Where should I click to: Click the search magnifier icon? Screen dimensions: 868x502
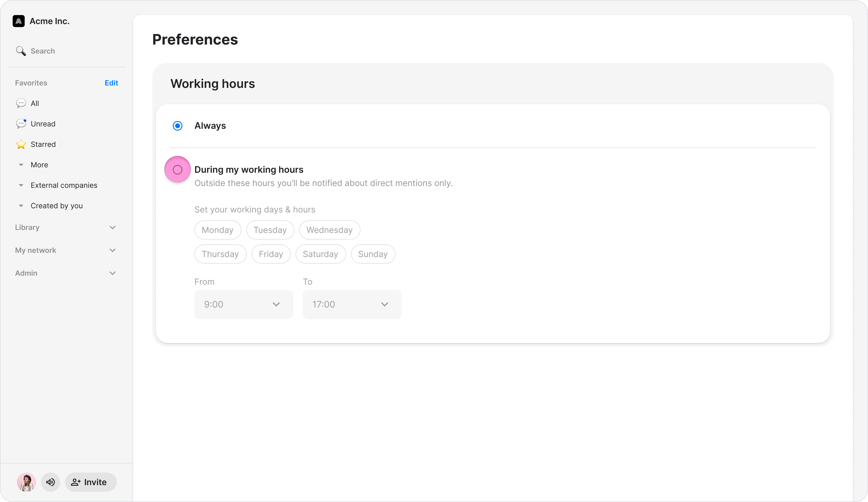[21, 51]
